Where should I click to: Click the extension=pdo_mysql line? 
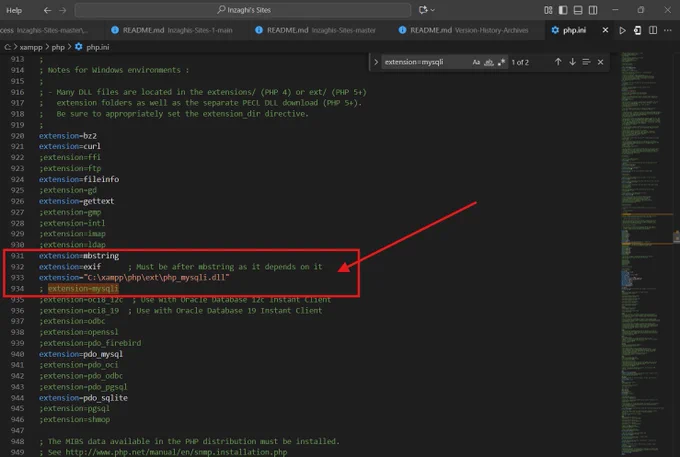(81, 354)
